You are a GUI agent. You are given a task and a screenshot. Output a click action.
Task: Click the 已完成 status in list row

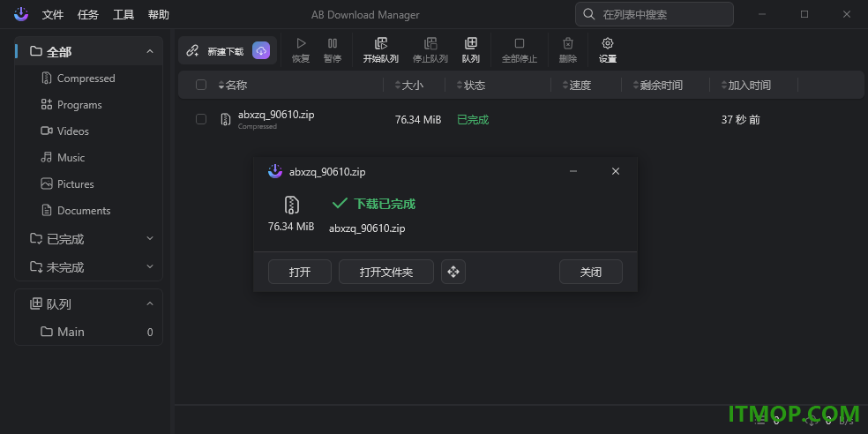click(473, 120)
